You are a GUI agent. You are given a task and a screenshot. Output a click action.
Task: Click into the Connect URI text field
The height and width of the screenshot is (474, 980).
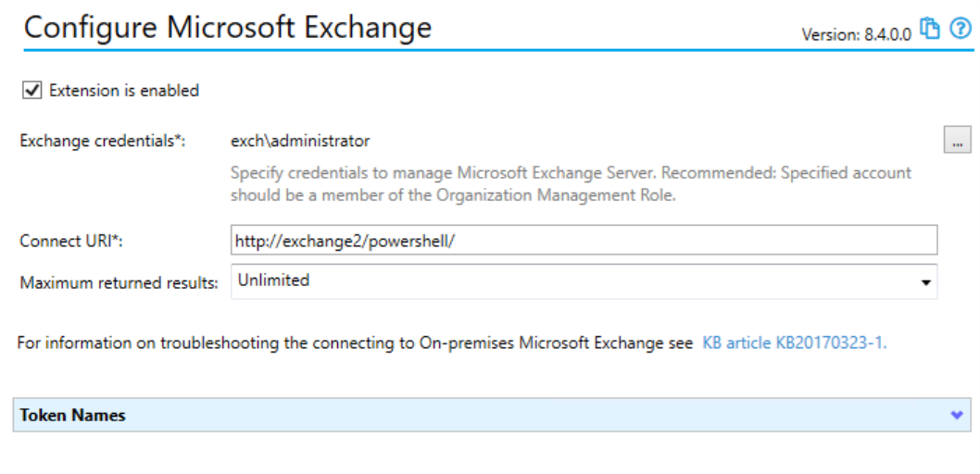point(584,241)
